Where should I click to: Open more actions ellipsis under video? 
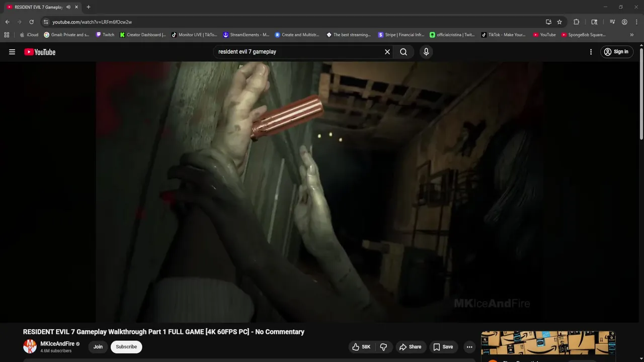[x=469, y=347]
